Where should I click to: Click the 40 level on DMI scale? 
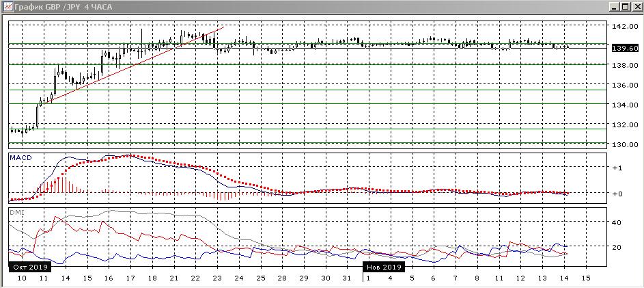[617, 222]
